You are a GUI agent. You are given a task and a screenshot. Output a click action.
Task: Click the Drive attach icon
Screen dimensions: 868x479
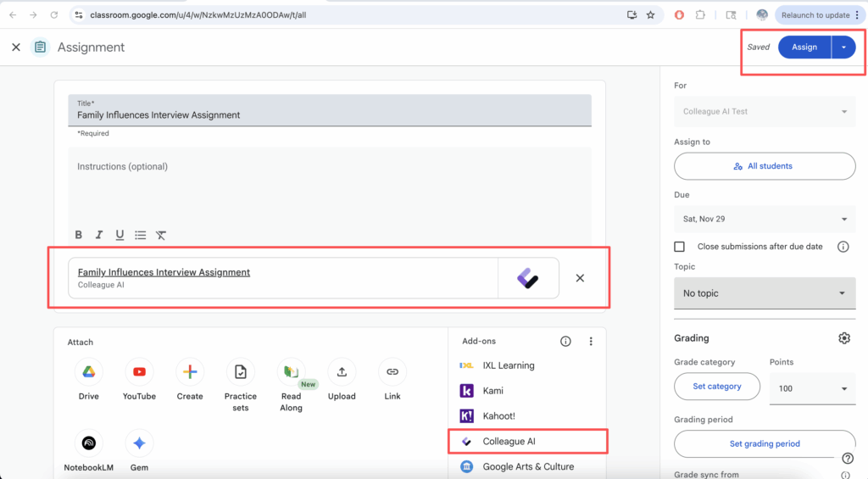click(88, 371)
